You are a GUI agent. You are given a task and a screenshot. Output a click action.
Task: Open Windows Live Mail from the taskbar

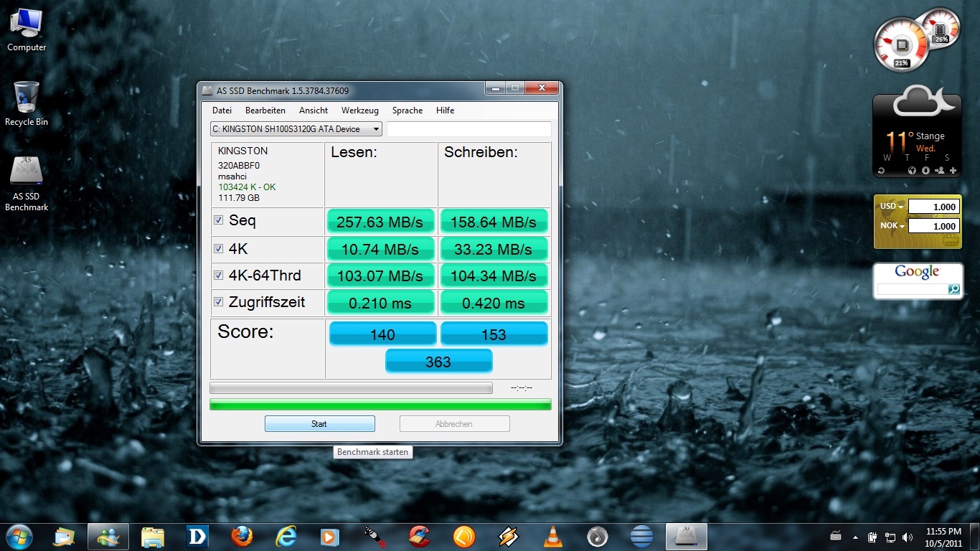(64, 536)
